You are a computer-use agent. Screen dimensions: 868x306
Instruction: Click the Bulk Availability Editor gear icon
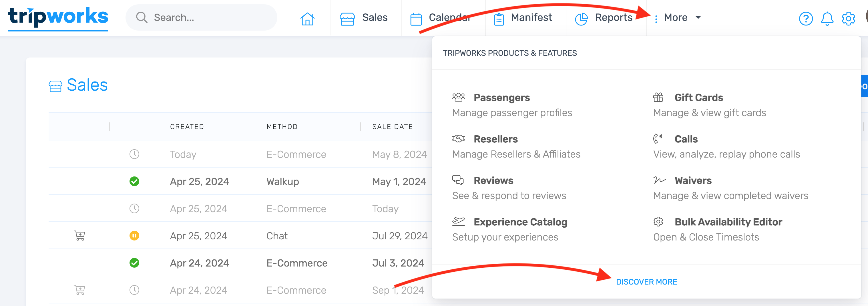pyautogui.click(x=658, y=221)
